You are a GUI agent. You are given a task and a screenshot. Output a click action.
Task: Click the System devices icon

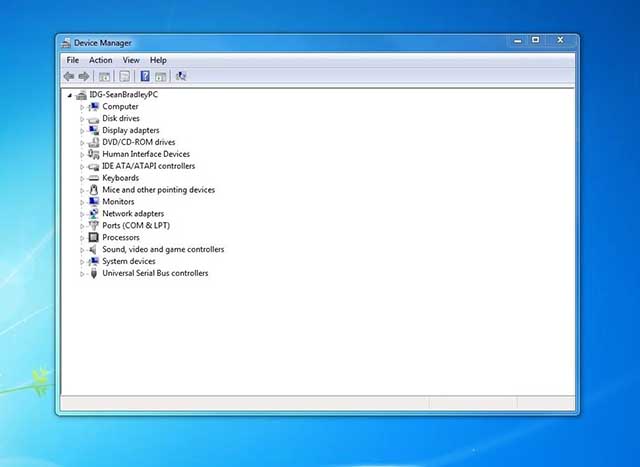(93, 261)
